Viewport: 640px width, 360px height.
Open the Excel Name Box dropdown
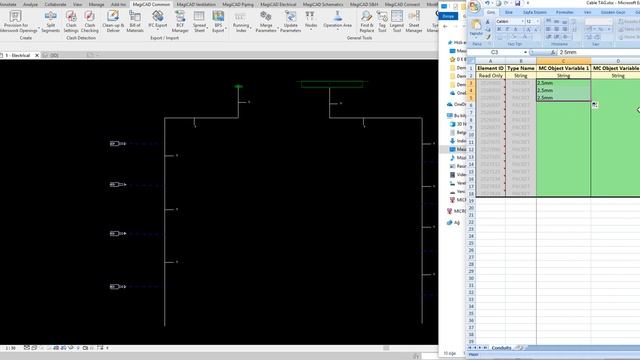(525, 52)
